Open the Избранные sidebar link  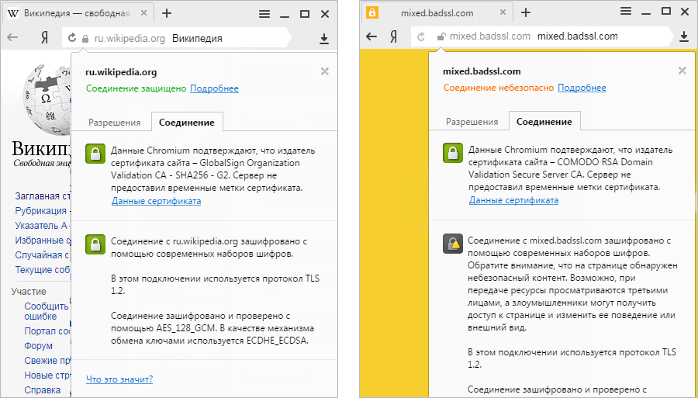point(43,240)
